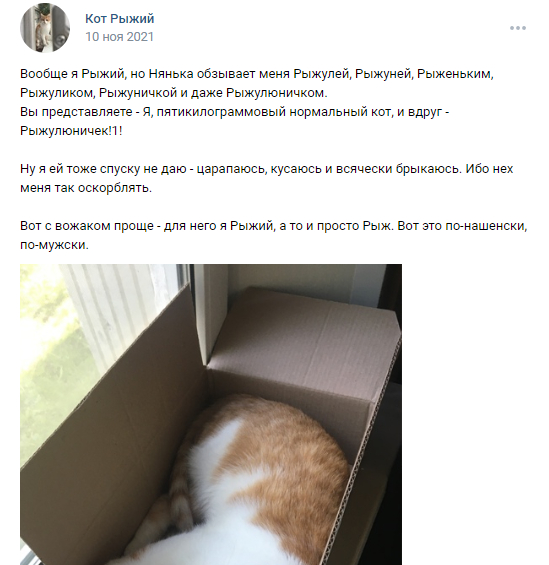Open the post via the 10 ноя 2021 date

(x=119, y=37)
